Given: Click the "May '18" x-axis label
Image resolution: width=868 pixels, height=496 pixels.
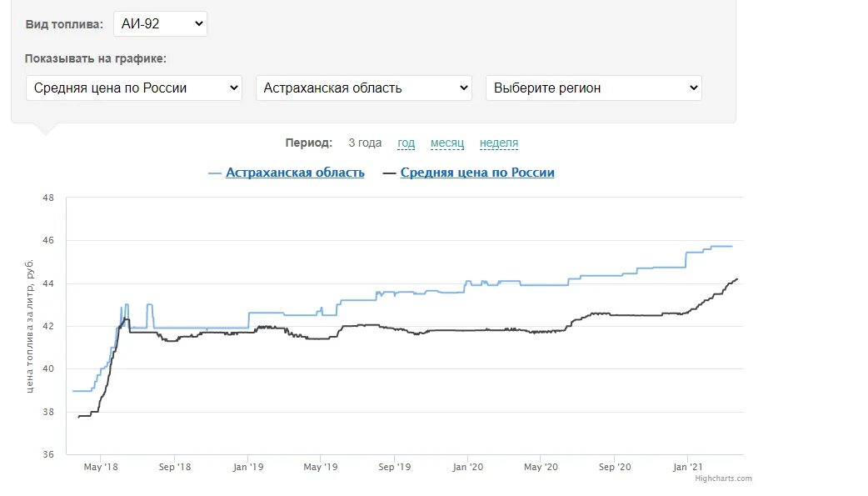Looking at the screenshot, I should [99, 467].
